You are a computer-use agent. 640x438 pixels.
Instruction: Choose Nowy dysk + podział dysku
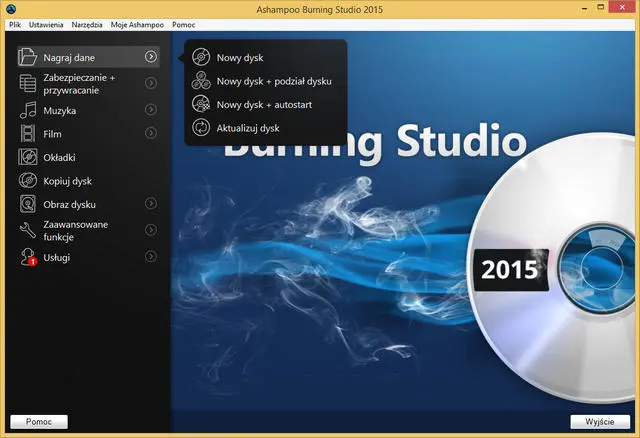pos(274,81)
